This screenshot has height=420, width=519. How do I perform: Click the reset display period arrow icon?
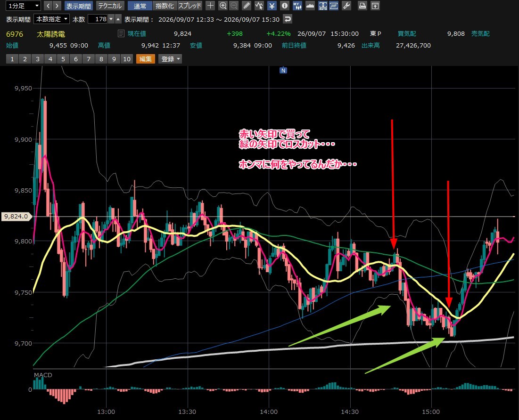[x=288, y=19]
